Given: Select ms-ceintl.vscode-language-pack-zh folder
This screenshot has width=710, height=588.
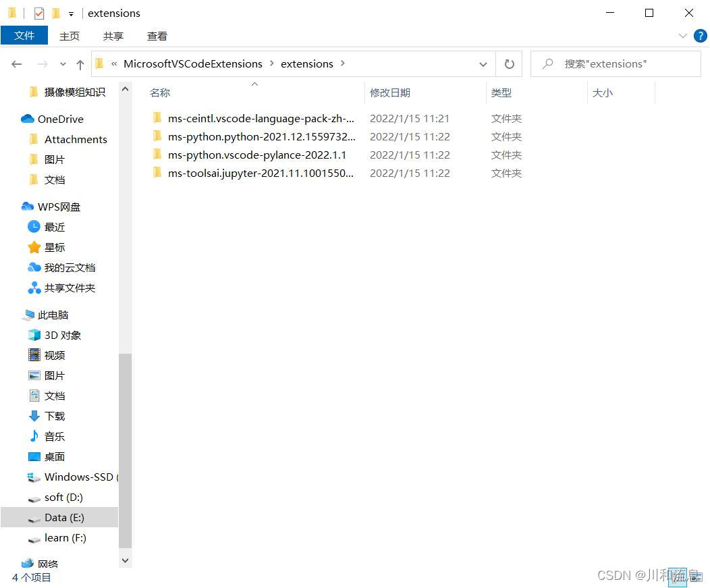Looking at the screenshot, I should tap(261, 119).
